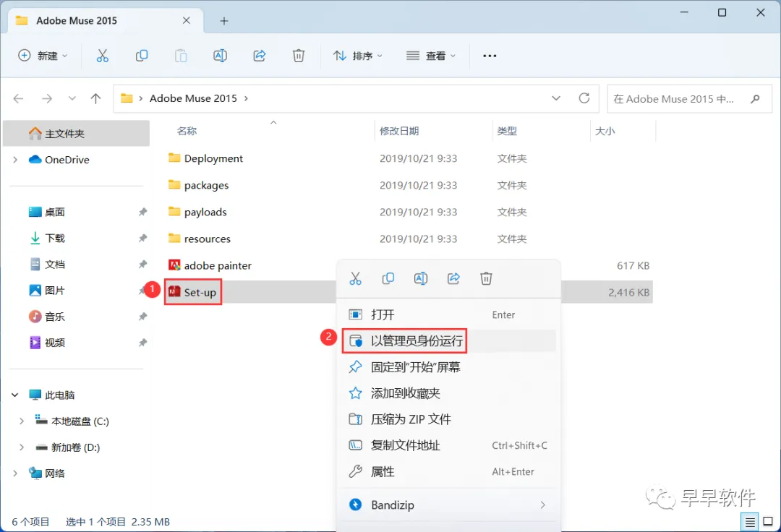
Task: Expand the Bandizip submenu
Action: [542, 505]
